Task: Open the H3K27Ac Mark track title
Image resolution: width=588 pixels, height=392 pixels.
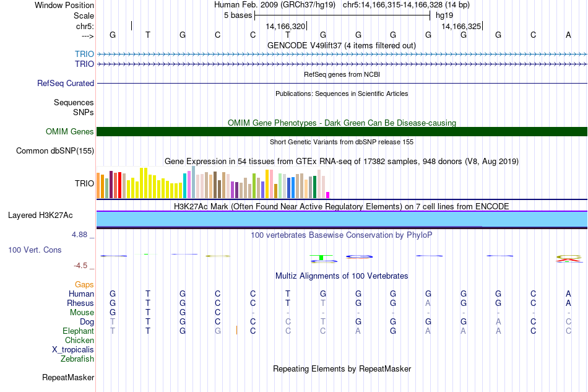Action: tap(342, 206)
